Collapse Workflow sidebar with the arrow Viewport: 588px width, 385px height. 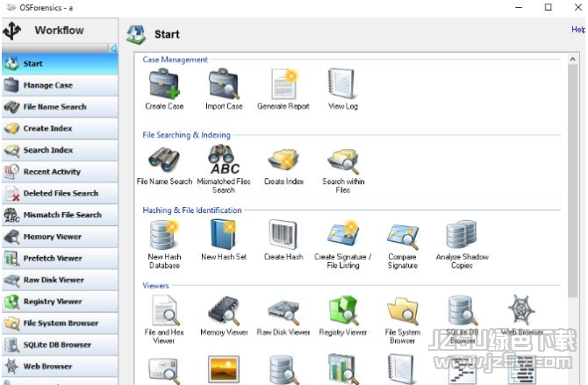(113, 48)
